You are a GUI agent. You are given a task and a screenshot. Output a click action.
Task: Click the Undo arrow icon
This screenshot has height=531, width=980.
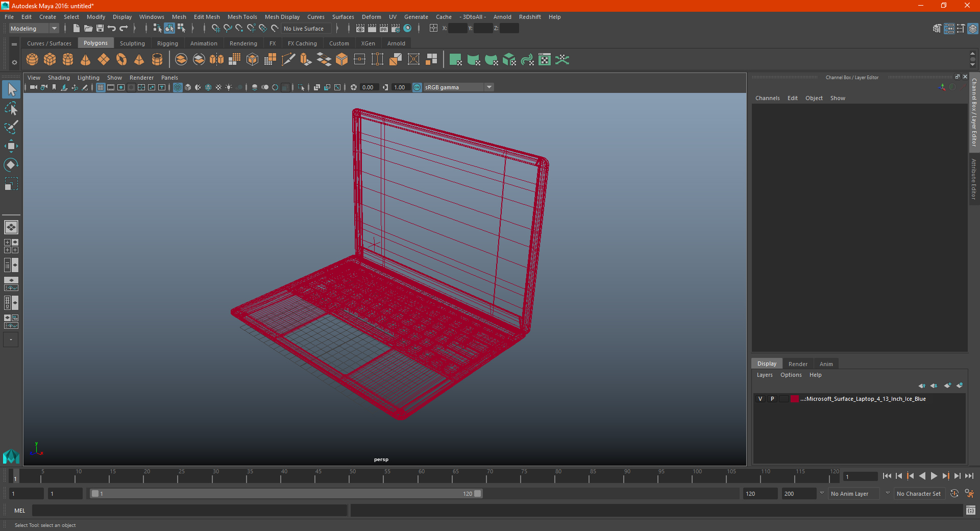tap(112, 29)
